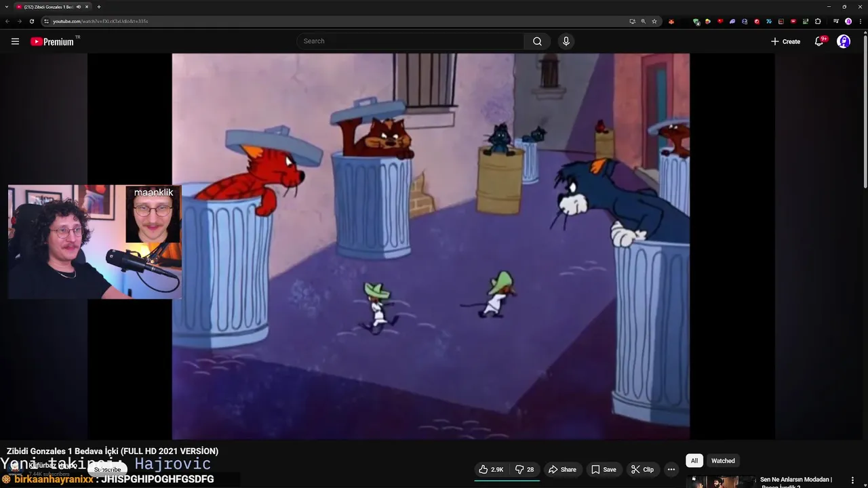Open the red square extension icon
This screenshot has width=868, height=488.
point(781,21)
